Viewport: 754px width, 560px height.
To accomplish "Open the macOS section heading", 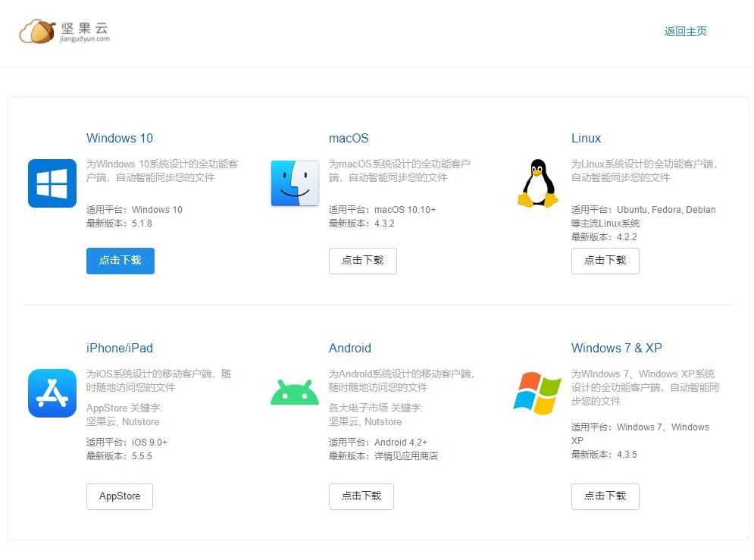I will (x=348, y=138).
